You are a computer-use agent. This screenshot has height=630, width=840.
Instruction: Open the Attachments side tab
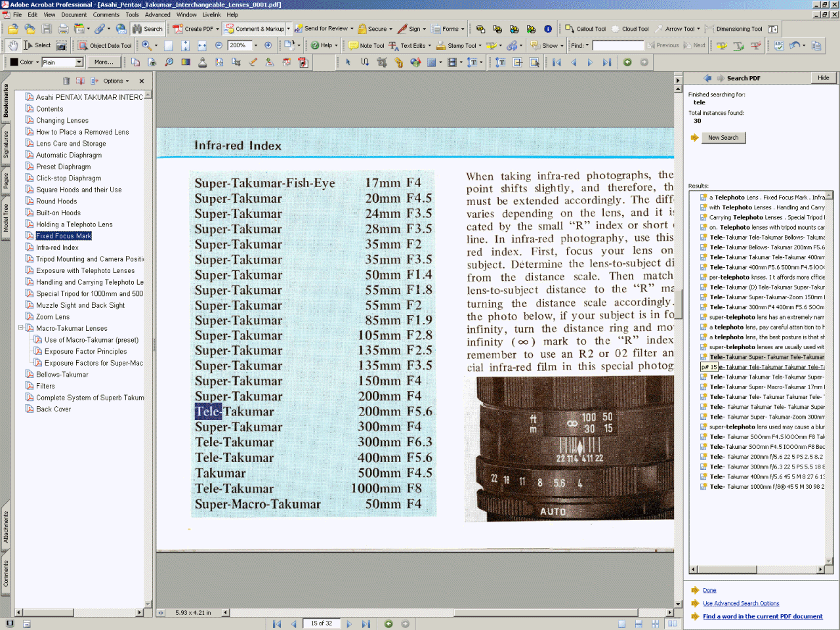[6, 526]
